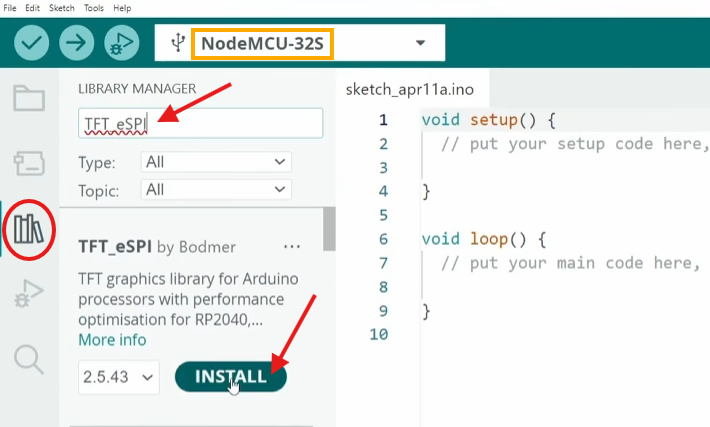Expand the Topic filter dropdown
Screen dimensions: 710x427
215,189
